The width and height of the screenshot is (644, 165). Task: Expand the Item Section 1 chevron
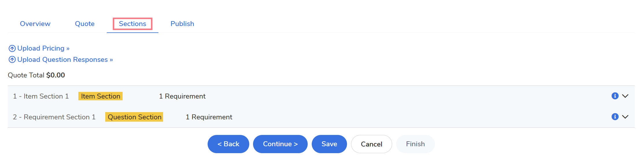pos(625,96)
